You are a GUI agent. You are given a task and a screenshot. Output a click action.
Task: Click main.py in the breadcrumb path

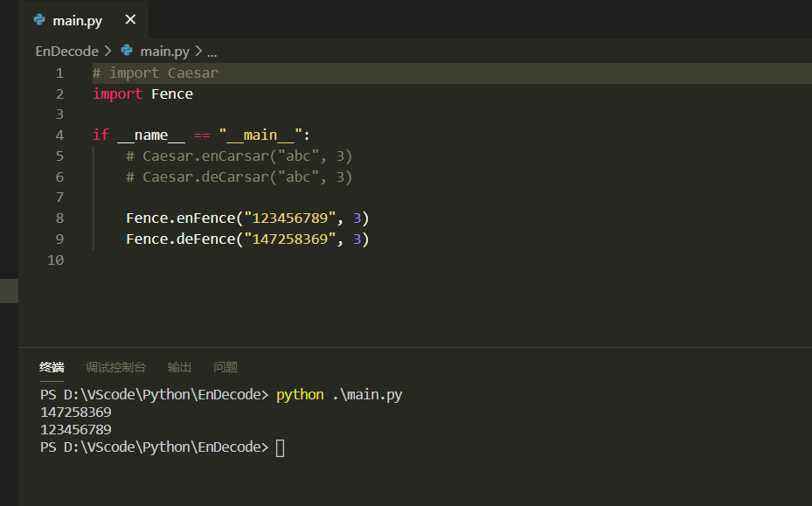(164, 52)
